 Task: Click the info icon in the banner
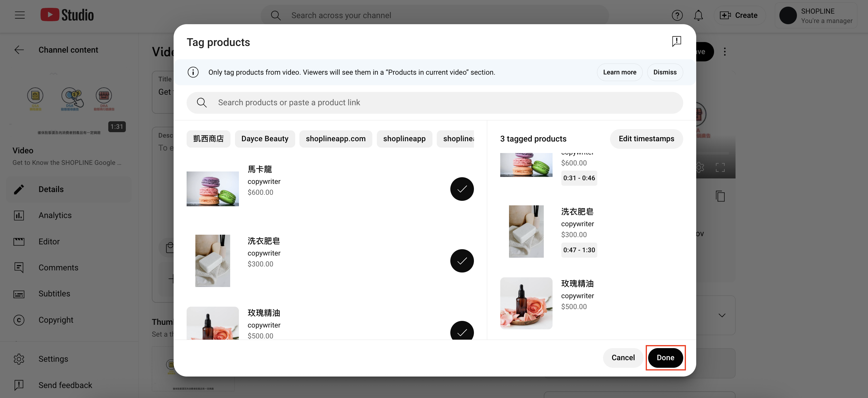click(193, 72)
